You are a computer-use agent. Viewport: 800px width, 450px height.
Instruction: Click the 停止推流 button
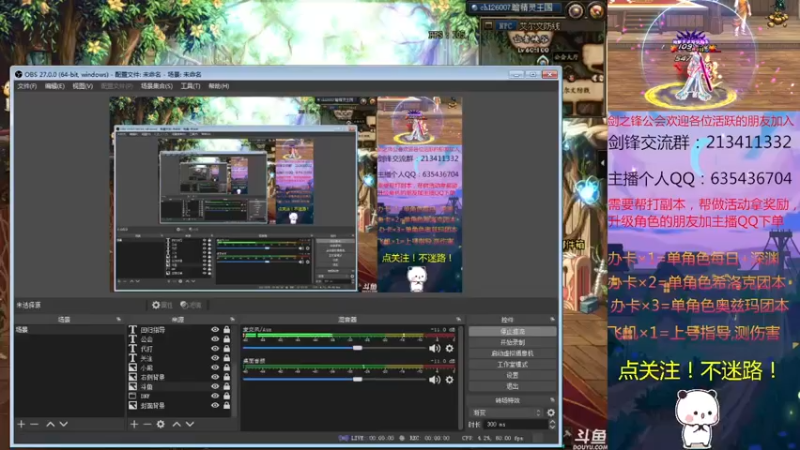512,332
